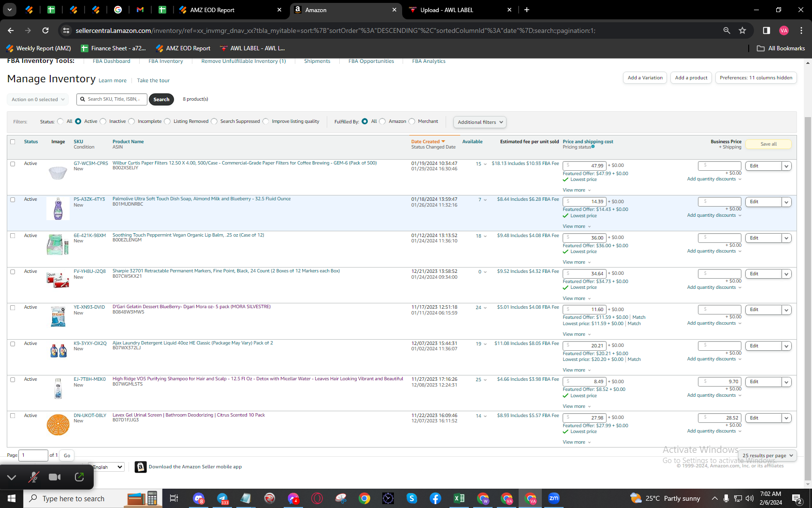This screenshot has width=812, height=508.
Task: Open a new browser tab
Action: [x=527, y=10]
